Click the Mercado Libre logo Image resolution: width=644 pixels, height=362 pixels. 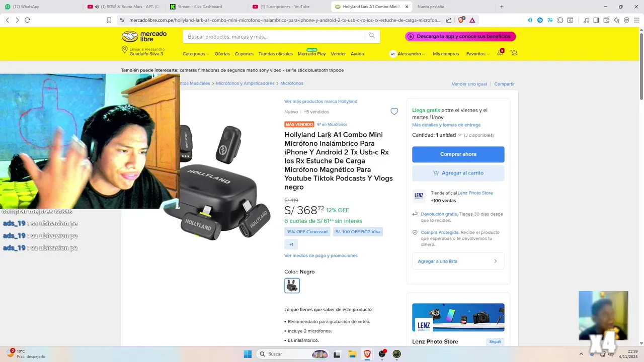pyautogui.click(x=144, y=36)
